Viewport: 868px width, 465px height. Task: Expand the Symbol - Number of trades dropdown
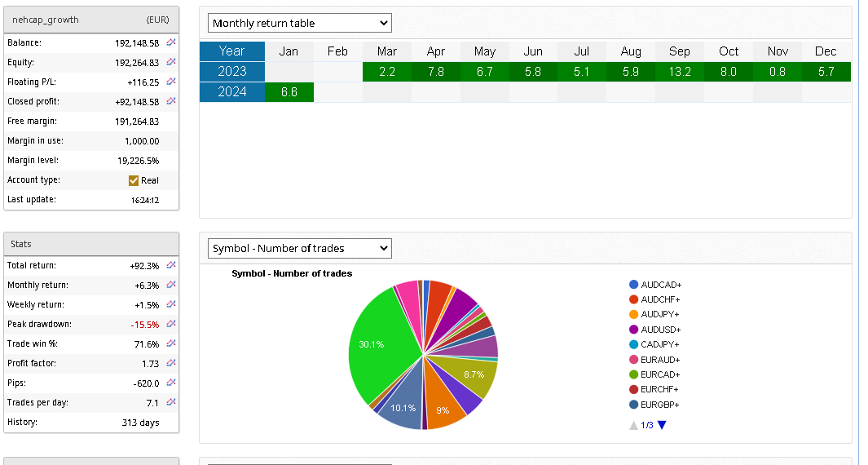pyautogui.click(x=299, y=248)
